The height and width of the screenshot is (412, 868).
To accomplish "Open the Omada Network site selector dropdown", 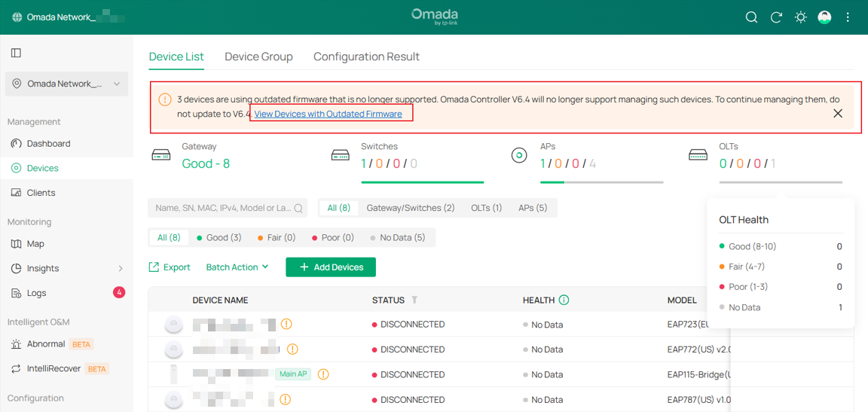I will tap(66, 84).
